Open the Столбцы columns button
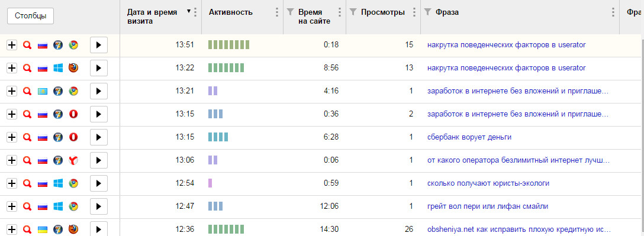This screenshot has width=644, height=236. coord(30,16)
